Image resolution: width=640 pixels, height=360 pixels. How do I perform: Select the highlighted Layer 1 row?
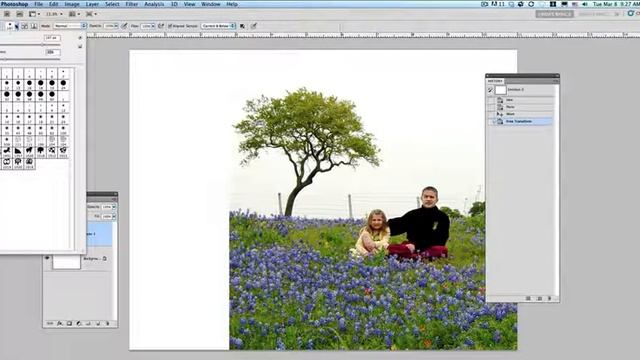click(99, 234)
